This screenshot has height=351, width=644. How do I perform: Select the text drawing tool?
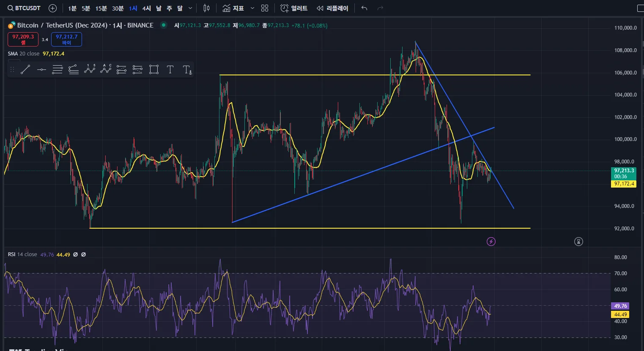pos(170,69)
